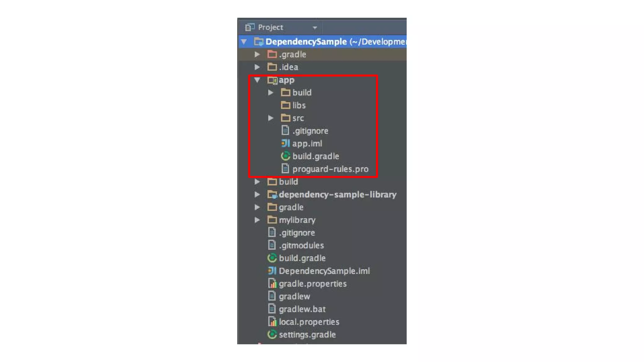Click the app module folder icon
The image size is (644, 362).
click(x=272, y=80)
